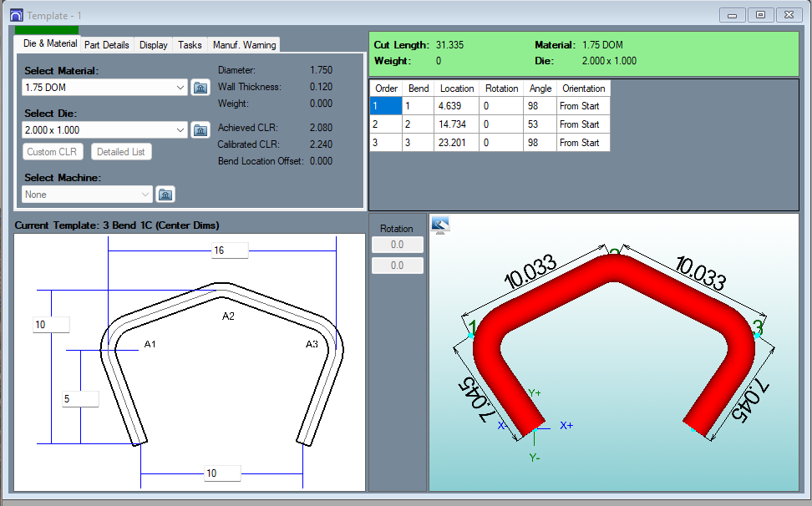This screenshot has width=812, height=506.
Task: Click the Y- axis label in 3D view
Action: (535, 458)
